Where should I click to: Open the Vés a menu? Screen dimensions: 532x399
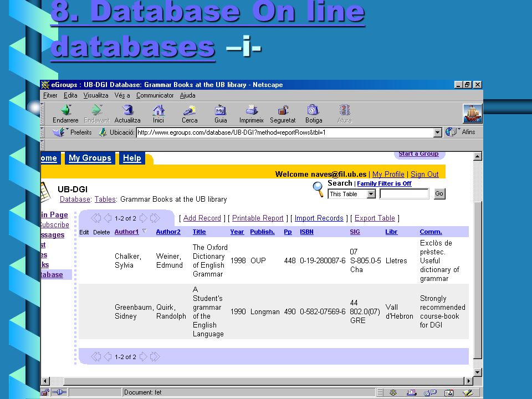click(x=122, y=95)
